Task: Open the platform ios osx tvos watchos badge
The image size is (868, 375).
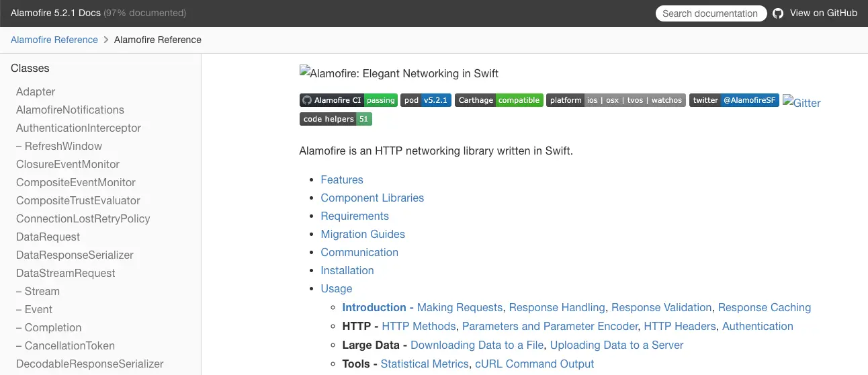Action: click(616, 100)
